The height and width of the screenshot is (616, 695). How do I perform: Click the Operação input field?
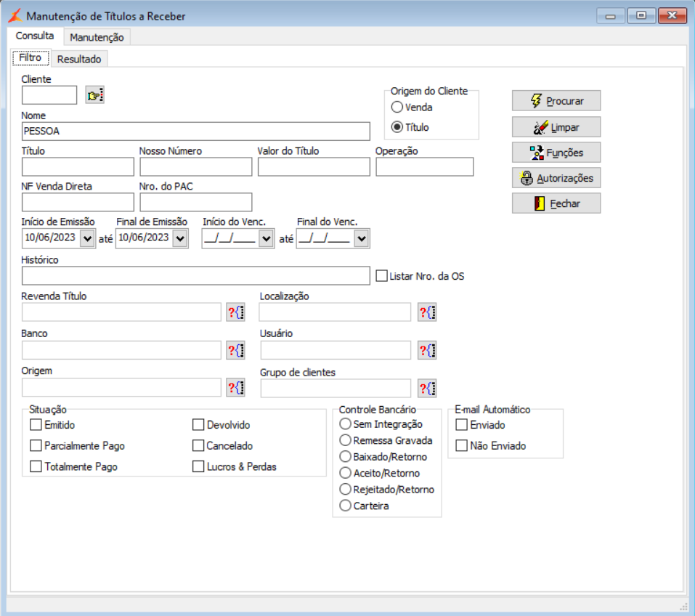click(x=425, y=167)
